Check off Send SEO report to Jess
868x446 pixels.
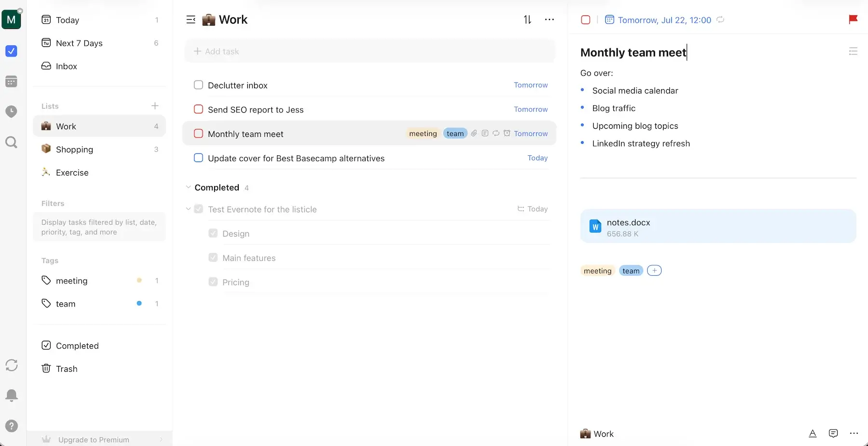pyautogui.click(x=198, y=109)
